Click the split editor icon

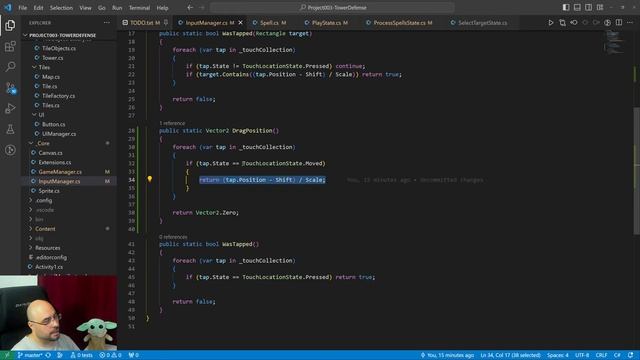click(619, 23)
